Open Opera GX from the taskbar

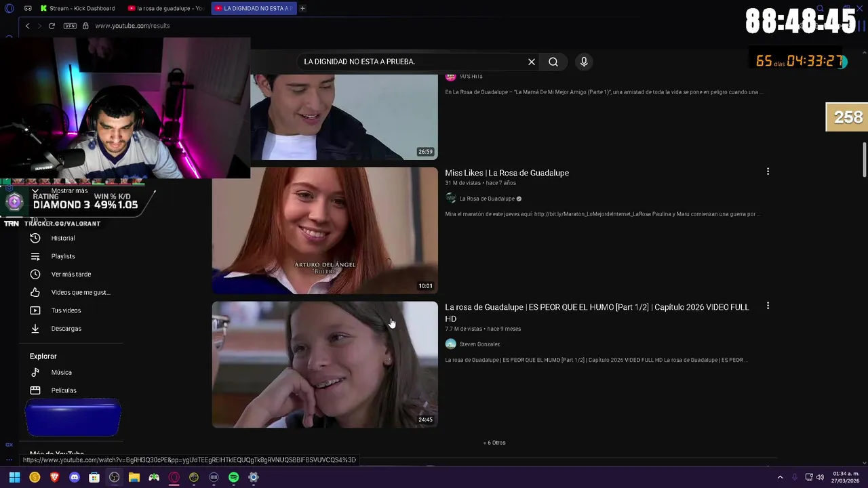pos(174,477)
